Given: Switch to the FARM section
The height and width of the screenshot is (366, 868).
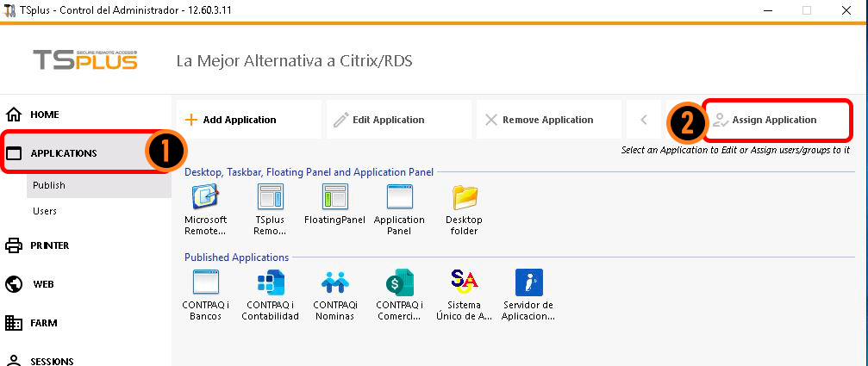Looking at the screenshot, I should coord(43,323).
